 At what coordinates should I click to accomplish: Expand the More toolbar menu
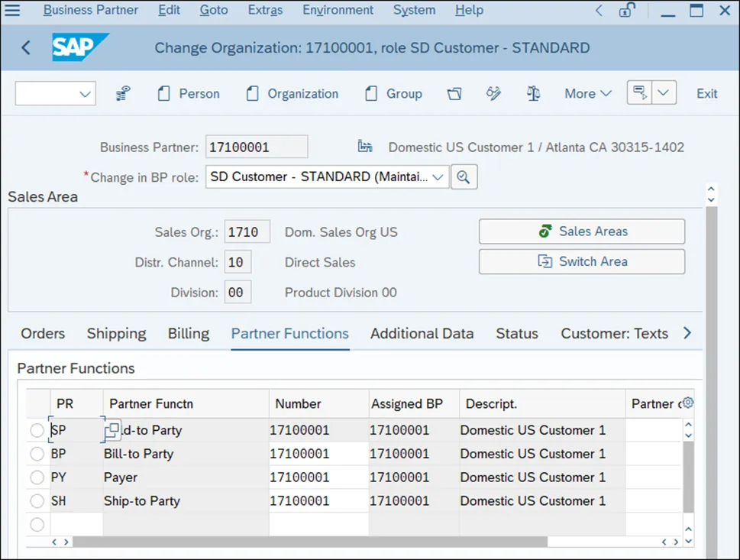588,93
